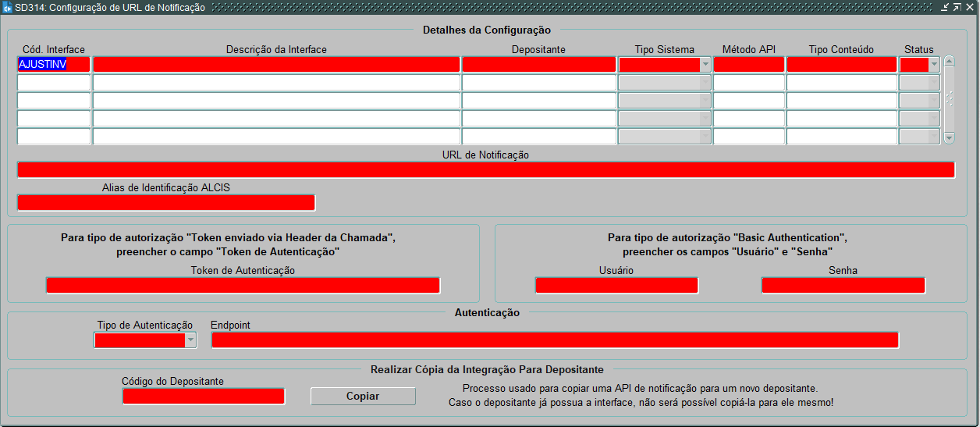Click the Autenticação section heading
The image size is (980, 427).
click(x=487, y=312)
